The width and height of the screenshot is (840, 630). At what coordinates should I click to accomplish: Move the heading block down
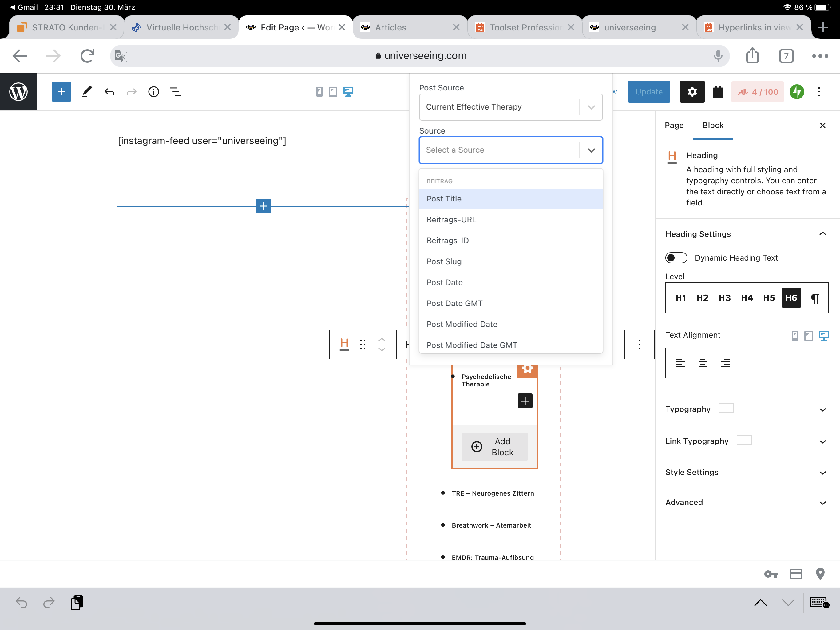(382, 349)
